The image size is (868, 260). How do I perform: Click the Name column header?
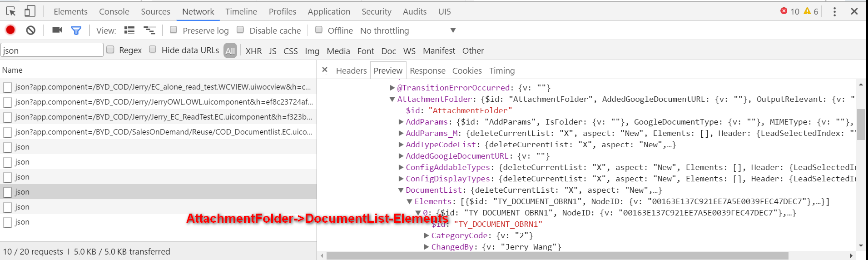[158, 70]
